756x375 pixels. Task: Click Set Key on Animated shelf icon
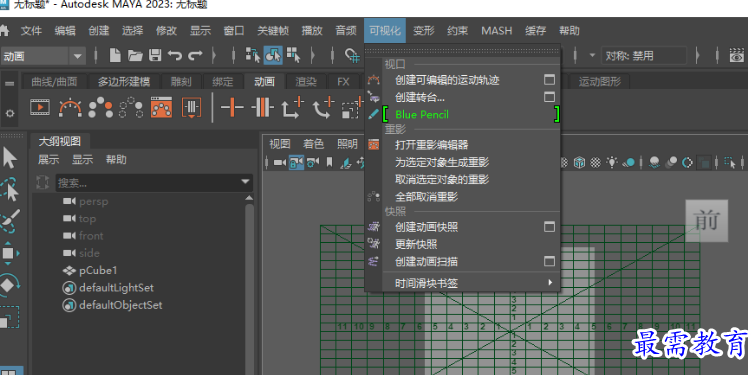pyautogui.click(x=262, y=107)
